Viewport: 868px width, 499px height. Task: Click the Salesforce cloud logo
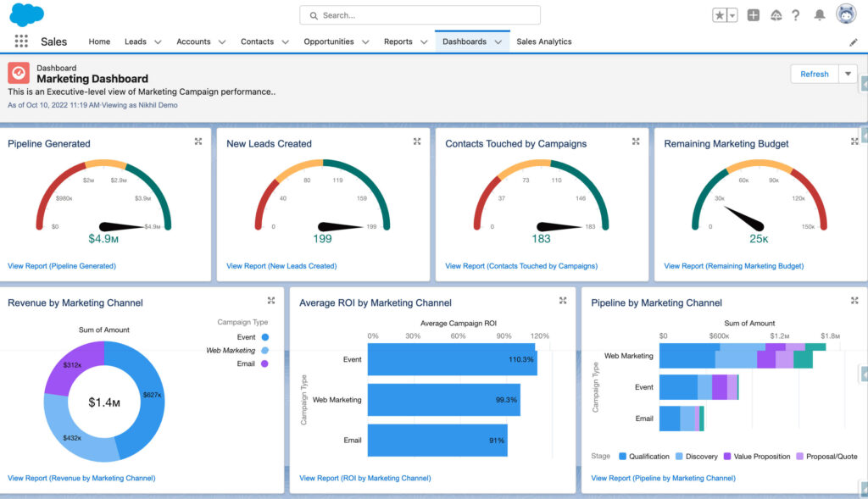click(x=26, y=14)
